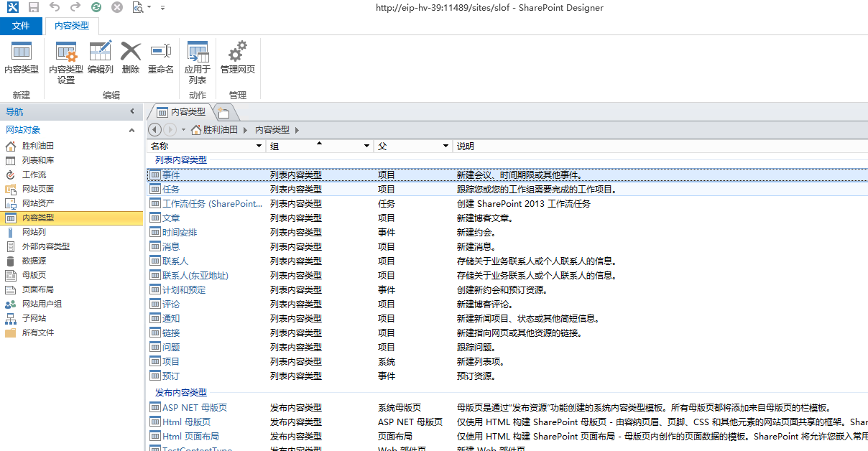
Task: Open the 时间安排 content type
Action: [x=180, y=232]
